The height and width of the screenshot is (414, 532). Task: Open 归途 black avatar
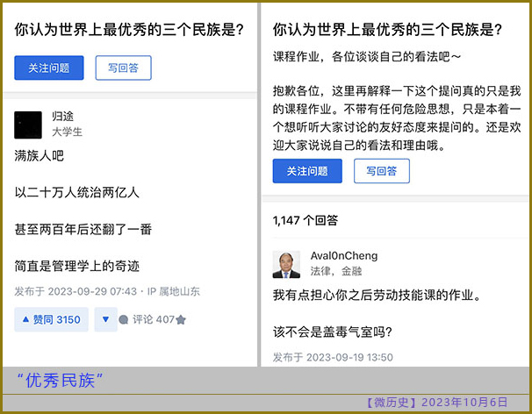[28, 125]
